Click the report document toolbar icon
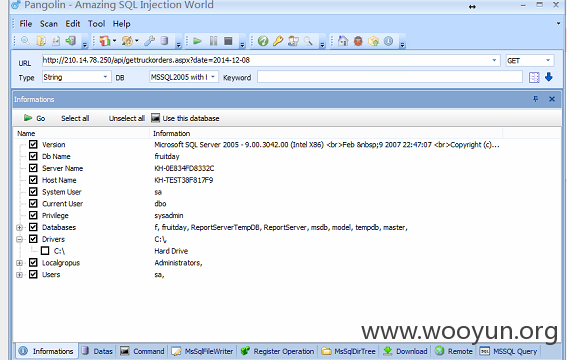This screenshot has width=567, height=360. click(x=56, y=41)
